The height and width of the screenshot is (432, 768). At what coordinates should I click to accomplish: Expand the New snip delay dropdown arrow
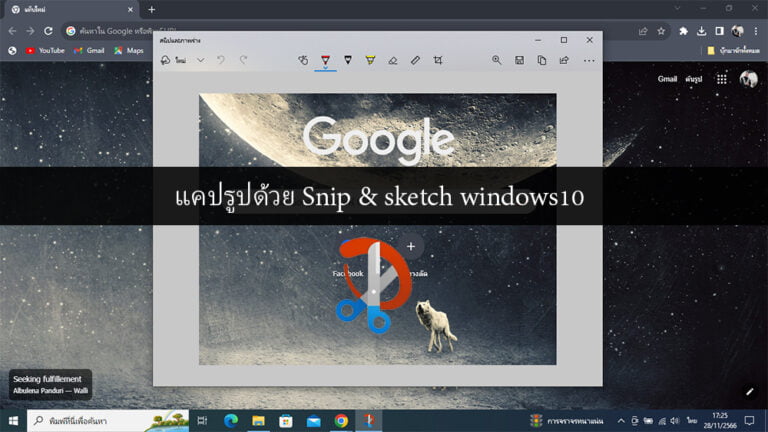point(200,60)
